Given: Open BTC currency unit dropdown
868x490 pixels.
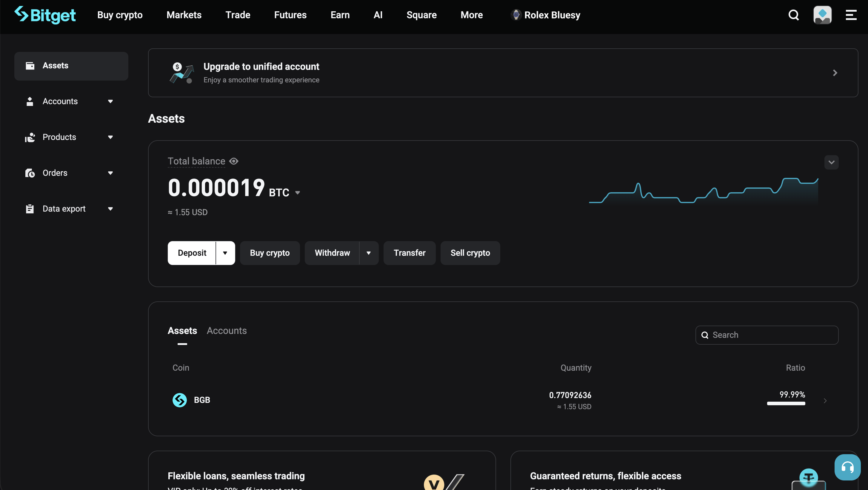Looking at the screenshot, I should 298,193.
